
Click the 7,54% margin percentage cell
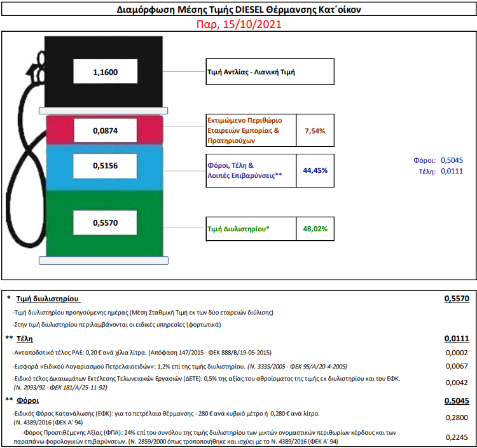[315, 131]
